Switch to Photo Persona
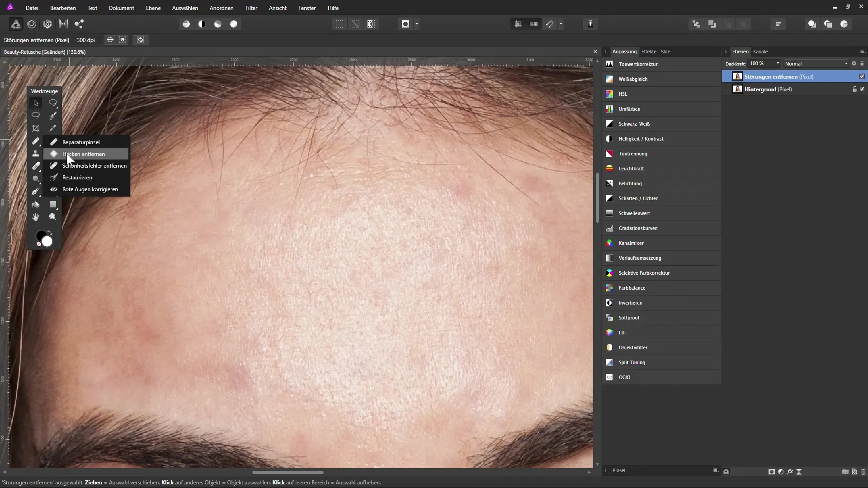Screen dimensions: 868x488 tap(15, 24)
